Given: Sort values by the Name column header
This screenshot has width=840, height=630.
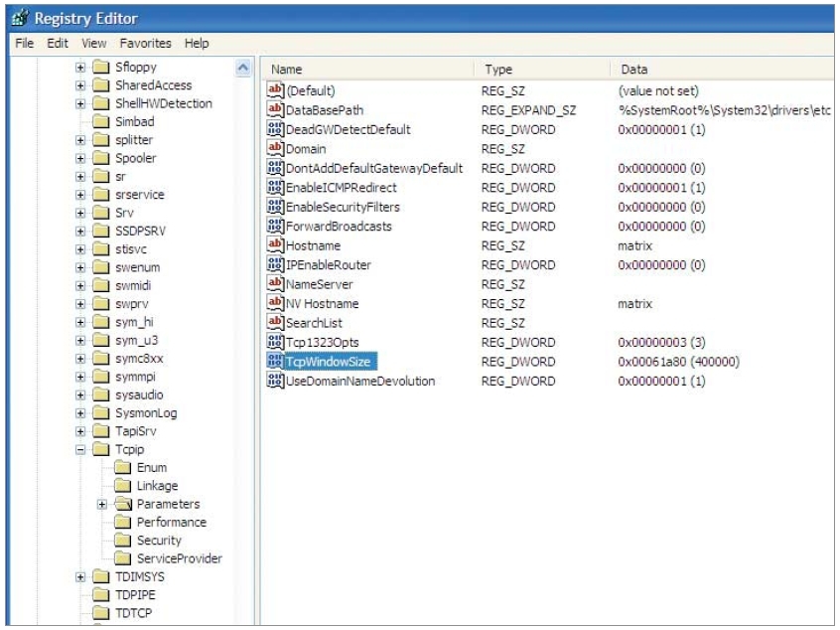Looking at the screenshot, I should 368,69.
